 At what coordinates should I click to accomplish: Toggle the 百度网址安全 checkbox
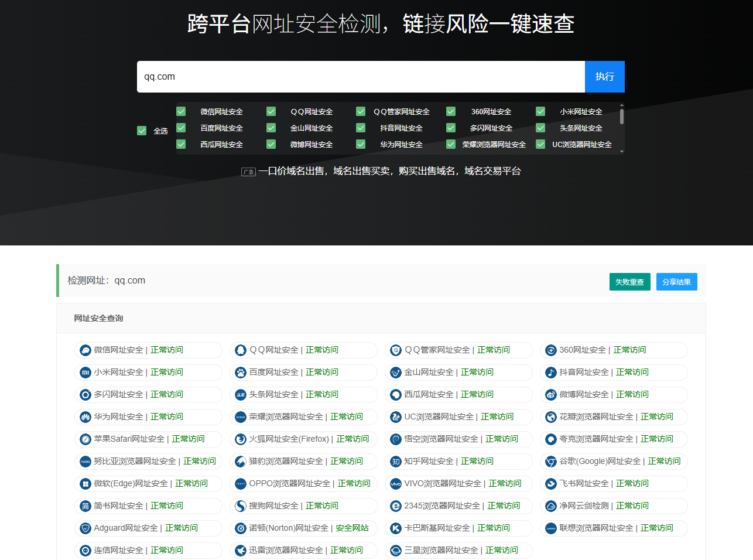click(x=181, y=128)
